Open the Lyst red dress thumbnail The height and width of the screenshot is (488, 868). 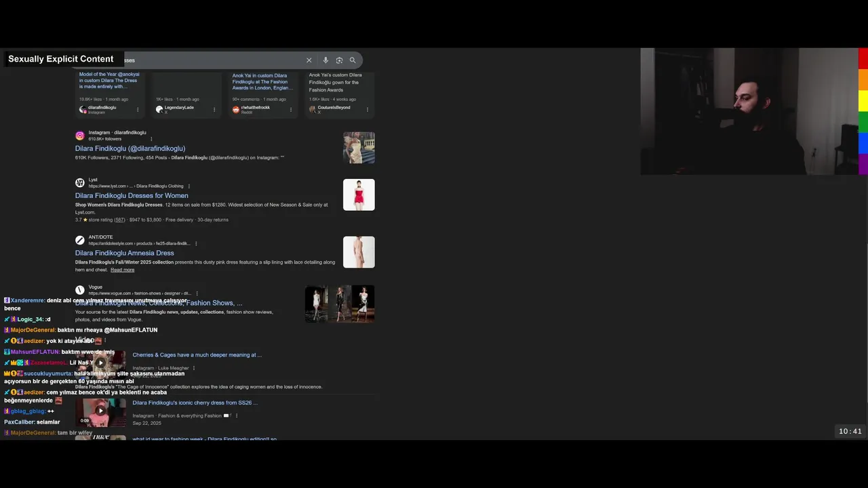(359, 195)
